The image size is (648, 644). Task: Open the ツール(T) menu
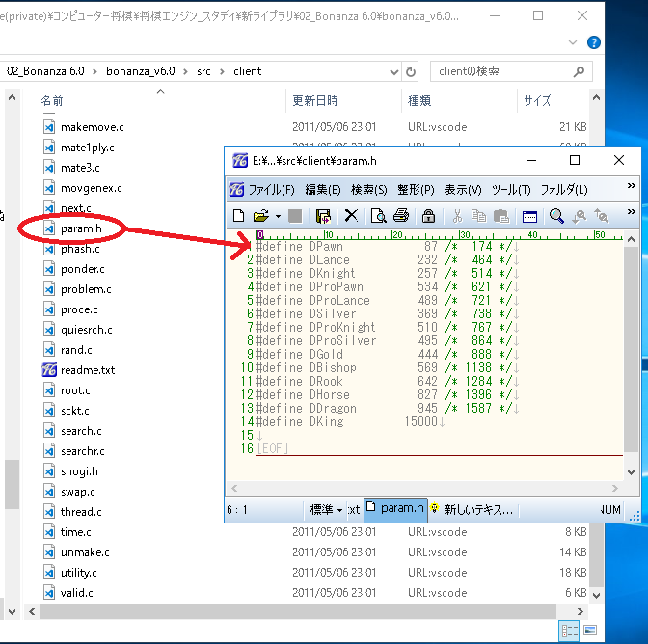[511, 190]
